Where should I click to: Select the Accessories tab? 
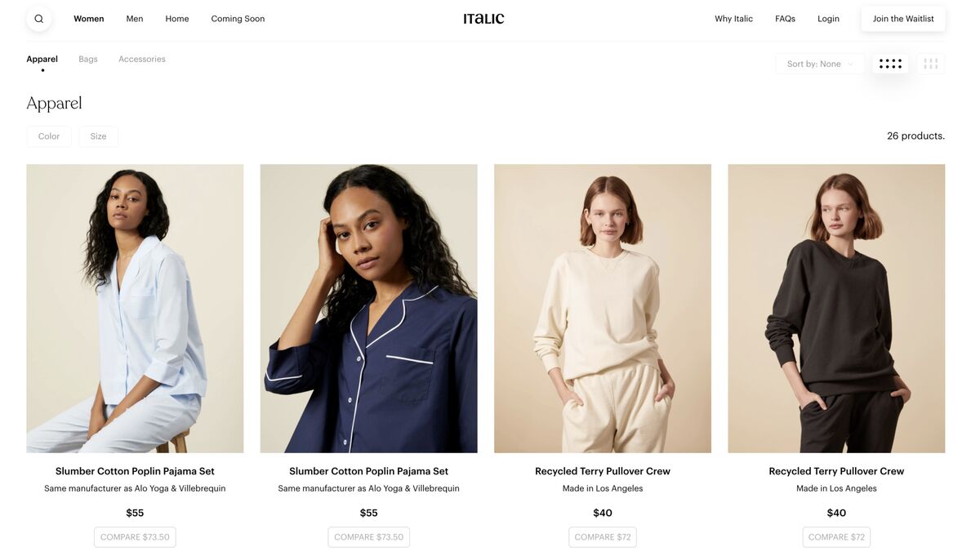tap(142, 59)
